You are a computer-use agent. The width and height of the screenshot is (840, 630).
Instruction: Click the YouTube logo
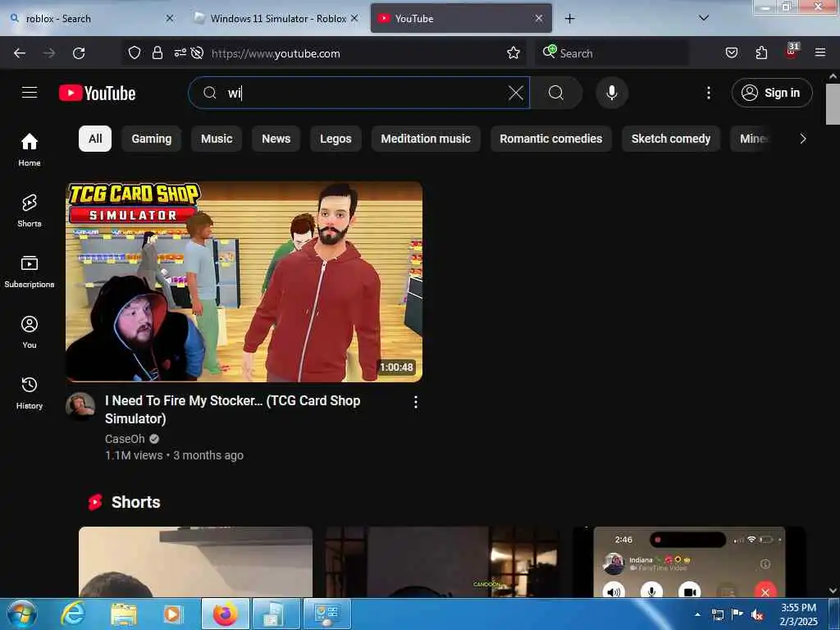[97, 94]
